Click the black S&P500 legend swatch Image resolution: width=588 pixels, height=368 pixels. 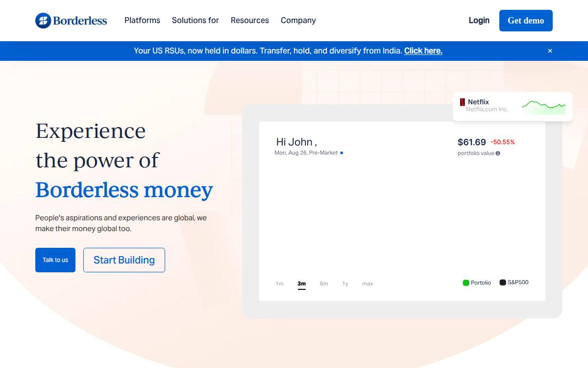[502, 283]
